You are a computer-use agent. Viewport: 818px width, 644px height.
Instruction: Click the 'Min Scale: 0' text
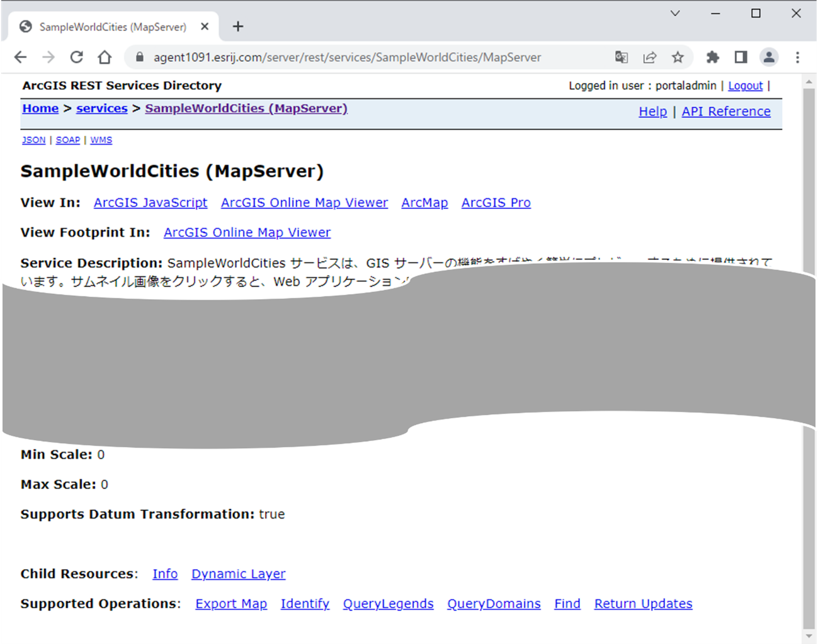pos(62,455)
